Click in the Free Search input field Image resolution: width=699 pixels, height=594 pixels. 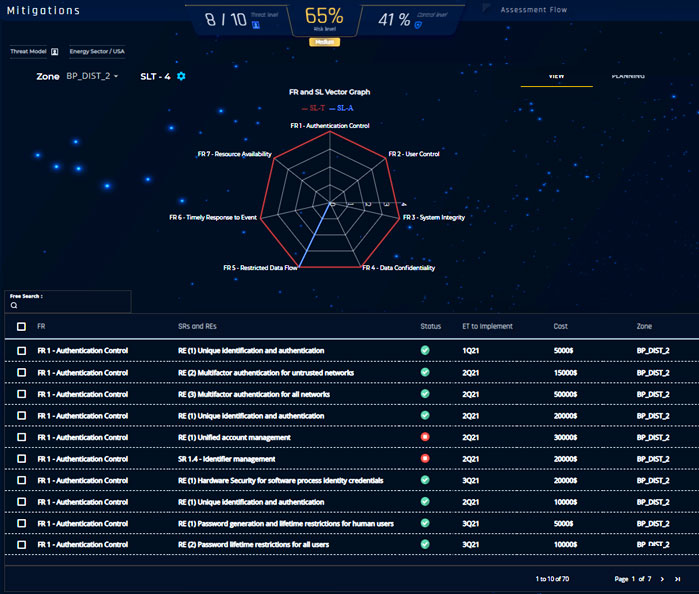[72, 306]
